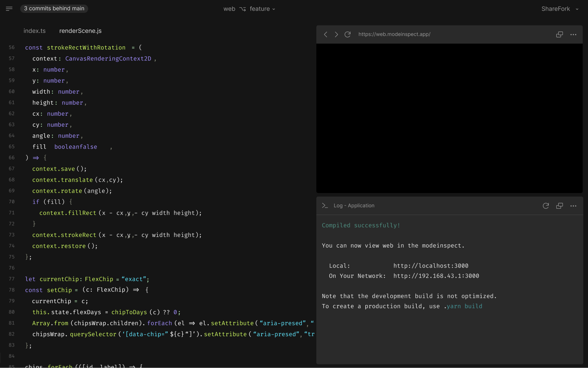Click the web breadcrumb label
Screen dimensions: 588x368
229,9
